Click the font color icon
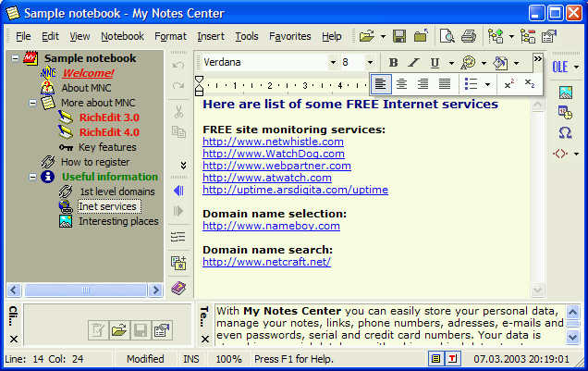This screenshot has width=588, height=371. 468,63
